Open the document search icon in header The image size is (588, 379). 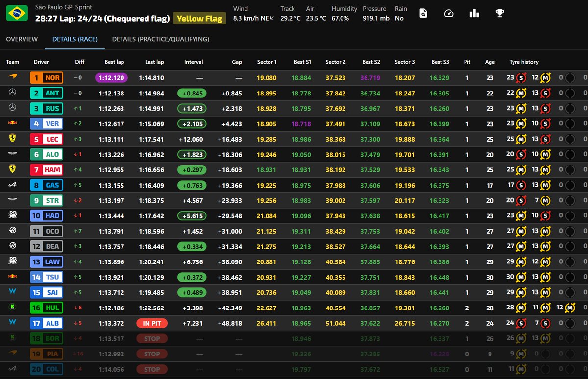[x=423, y=13]
